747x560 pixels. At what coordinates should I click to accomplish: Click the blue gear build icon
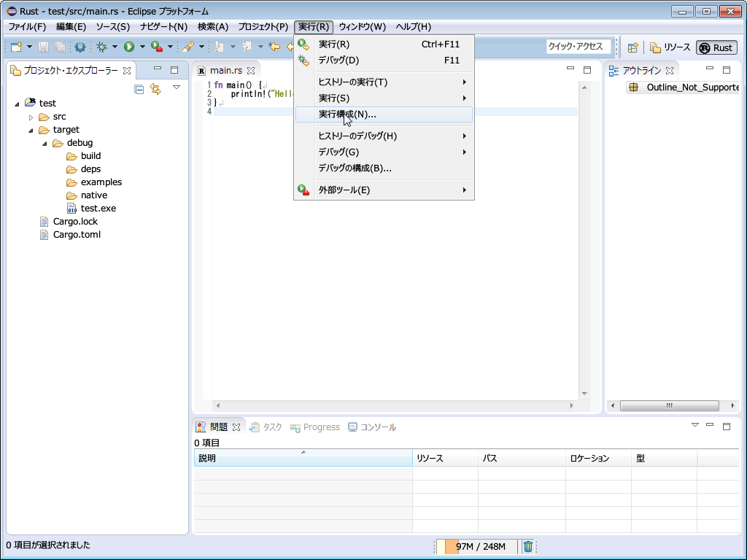point(80,47)
